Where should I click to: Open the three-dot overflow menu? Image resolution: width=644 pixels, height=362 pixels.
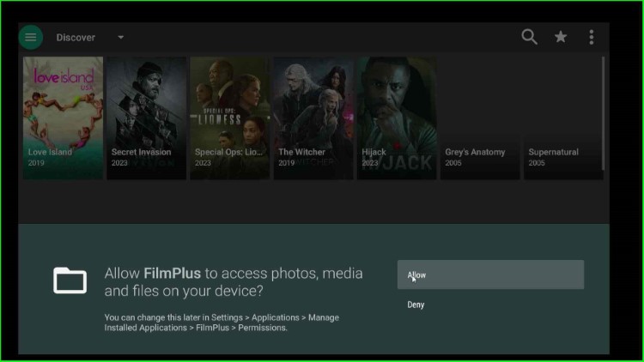pyautogui.click(x=592, y=38)
